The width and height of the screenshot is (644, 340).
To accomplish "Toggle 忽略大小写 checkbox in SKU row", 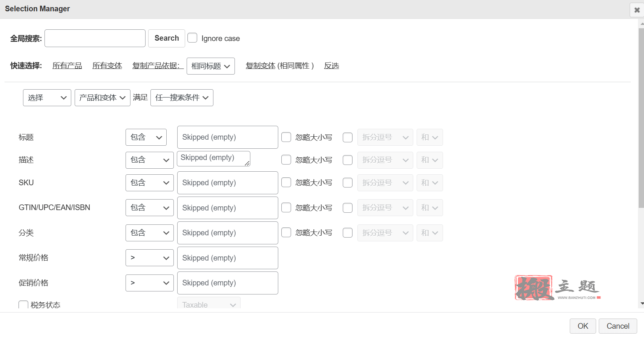I will click(286, 182).
